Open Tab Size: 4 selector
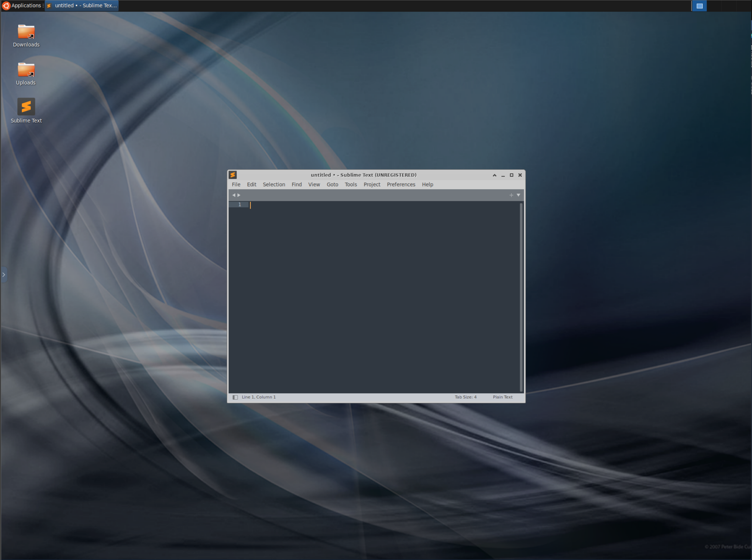The image size is (752, 560). click(465, 397)
